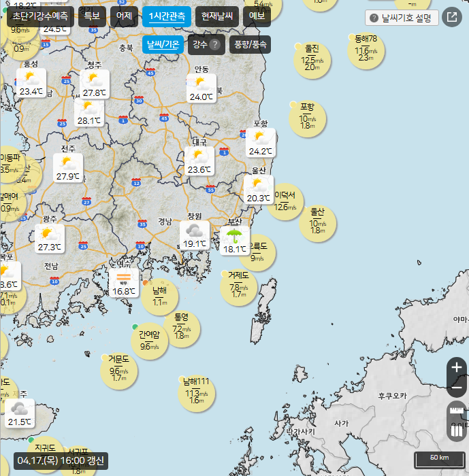Select the 포항 sea buoy marker
This screenshot has height=476, width=469.
pos(307,119)
